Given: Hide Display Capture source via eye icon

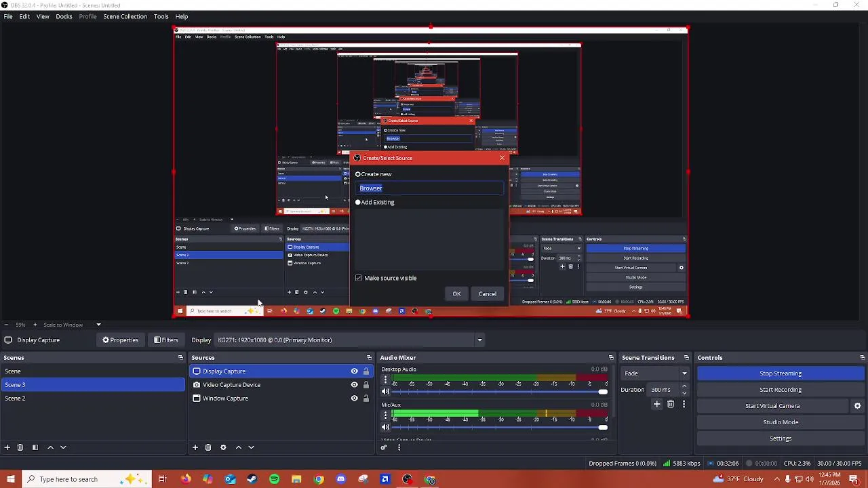Looking at the screenshot, I should (354, 371).
